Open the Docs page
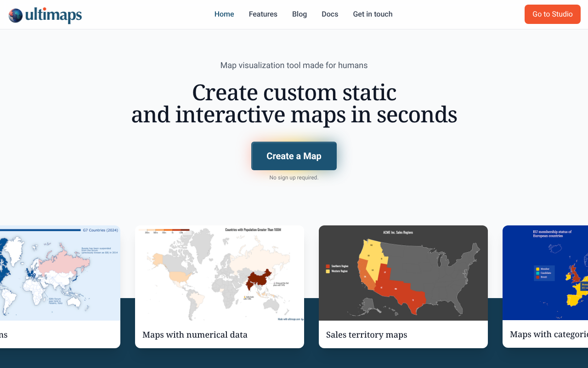 click(x=329, y=14)
